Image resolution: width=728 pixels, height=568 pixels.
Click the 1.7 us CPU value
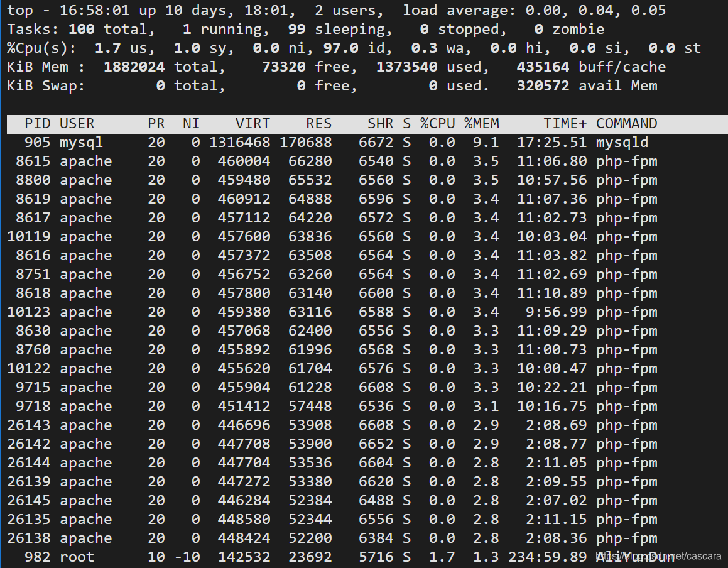click(107, 48)
